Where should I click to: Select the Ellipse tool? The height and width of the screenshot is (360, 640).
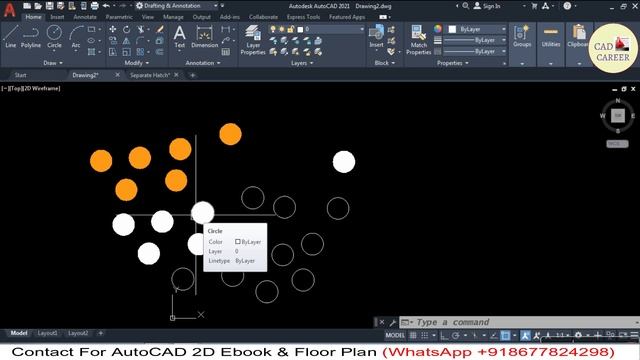pos(91,40)
